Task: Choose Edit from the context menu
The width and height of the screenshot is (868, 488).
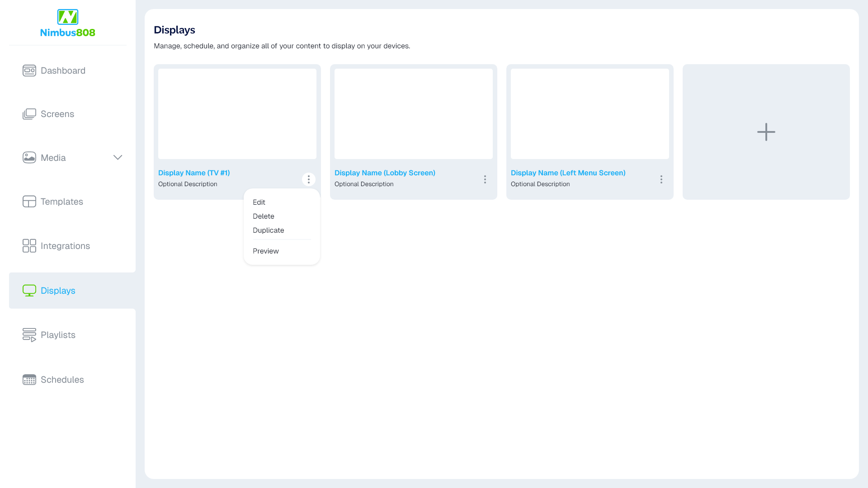Action: (x=259, y=202)
